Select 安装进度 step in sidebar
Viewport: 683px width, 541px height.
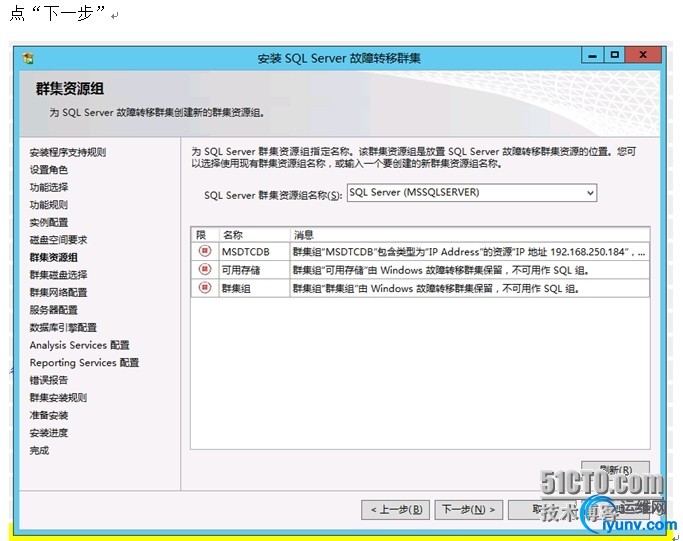pyautogui.click(x=48, y=433)
